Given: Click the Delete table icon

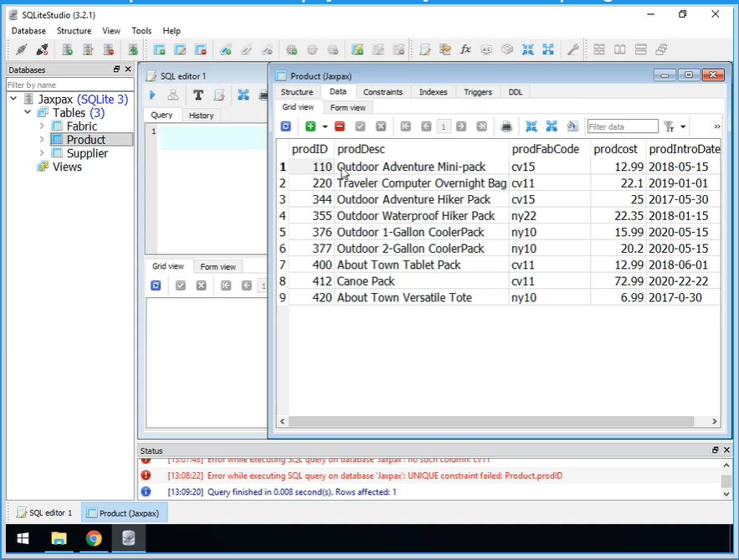Looking at the screenshot, I should pyautogui.click(x=201, y=49).
